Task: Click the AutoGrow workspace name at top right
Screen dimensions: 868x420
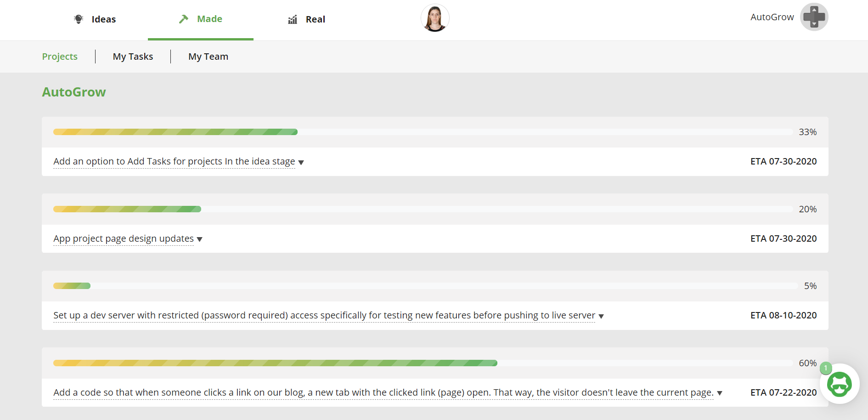Action: (x=772, y=17)
